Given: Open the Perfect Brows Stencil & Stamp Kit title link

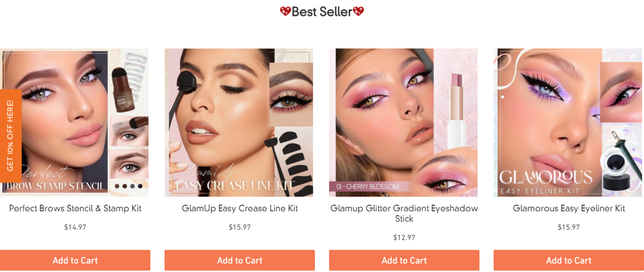Looking at the screenshot, I should pyautogui.click(x=75, y=208).
